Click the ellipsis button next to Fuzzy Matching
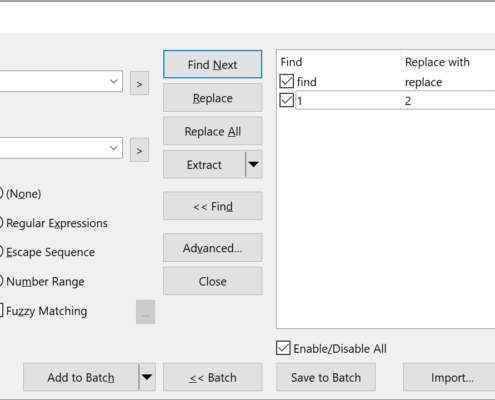 click(145, 312)
